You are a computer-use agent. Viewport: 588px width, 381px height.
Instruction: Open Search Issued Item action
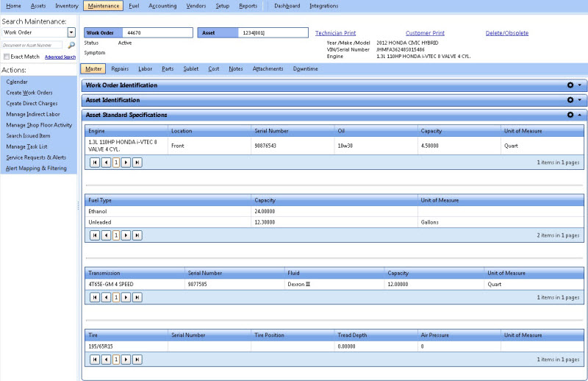pyautogui.click(x=28, y=136)
